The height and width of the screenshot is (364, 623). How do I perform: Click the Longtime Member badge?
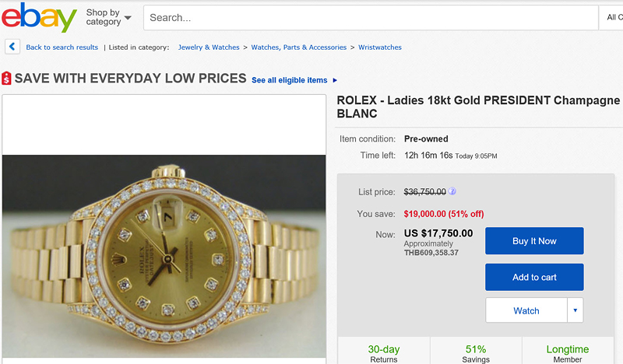click(567, 354)
